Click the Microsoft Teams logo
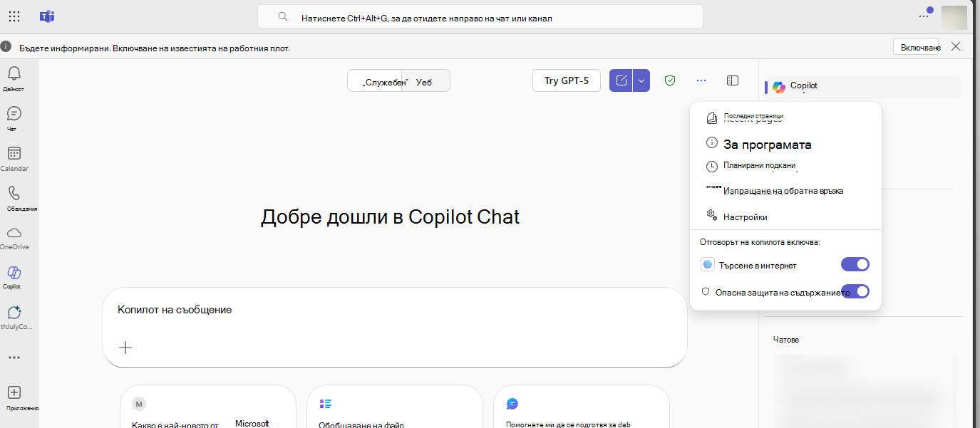 pos(48,16)
